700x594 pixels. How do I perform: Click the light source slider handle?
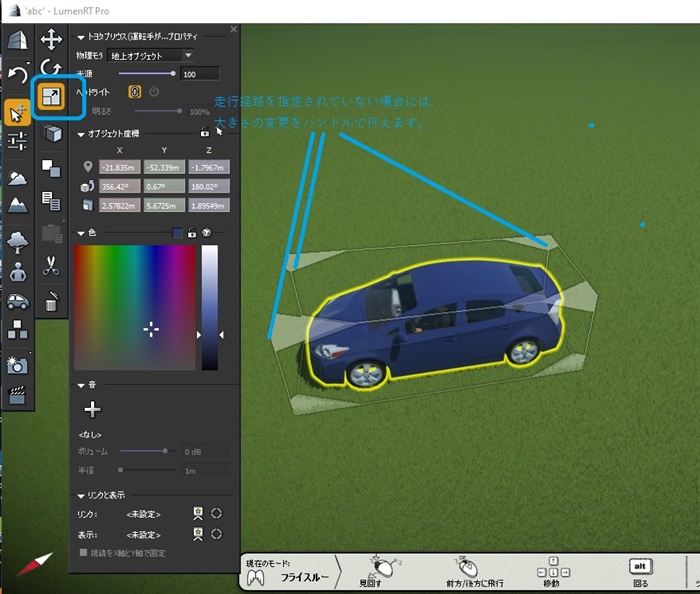click(173, 74)
